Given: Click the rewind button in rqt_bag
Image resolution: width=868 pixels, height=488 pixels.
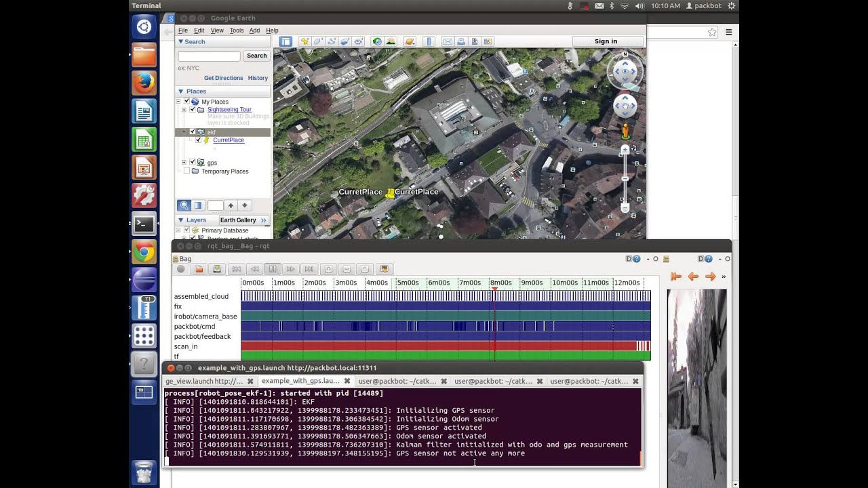Looking at the screenshot, I should pos(254,269).
